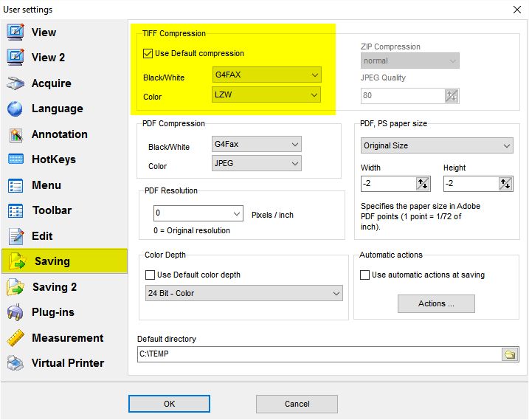Image resolution: width=529 pixels, height=420 pixels.
Task: Click the Saving folder-arrow icon
Action: click(x=17, y=261)
